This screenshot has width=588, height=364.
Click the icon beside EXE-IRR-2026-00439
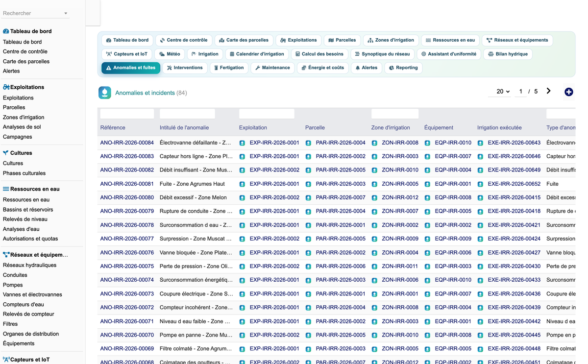point(480,308)
